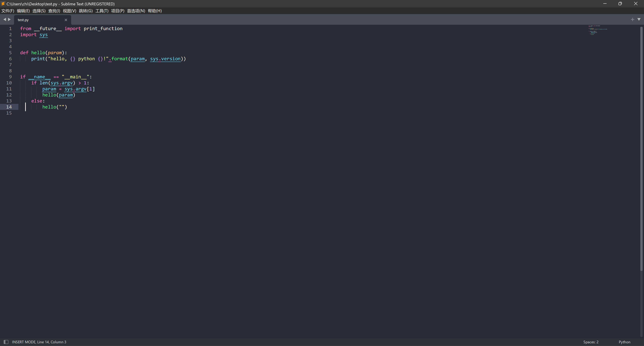Place cursor on print_function in line 1

pyautogui.click(x=103, y=28)
